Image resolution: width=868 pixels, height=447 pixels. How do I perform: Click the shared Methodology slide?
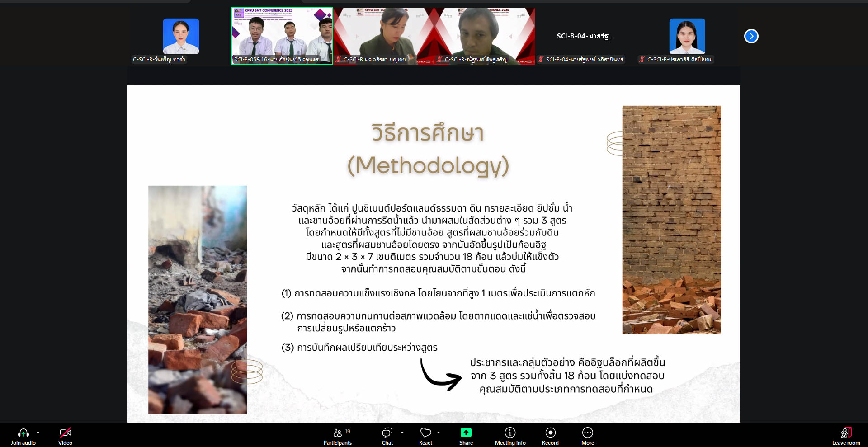tap(433, 253)
